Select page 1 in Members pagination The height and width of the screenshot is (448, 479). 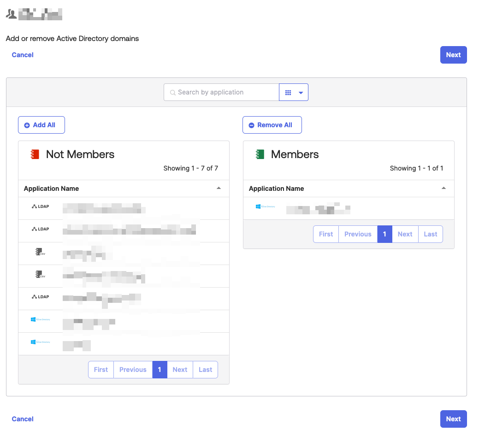(x=384, y=234)
